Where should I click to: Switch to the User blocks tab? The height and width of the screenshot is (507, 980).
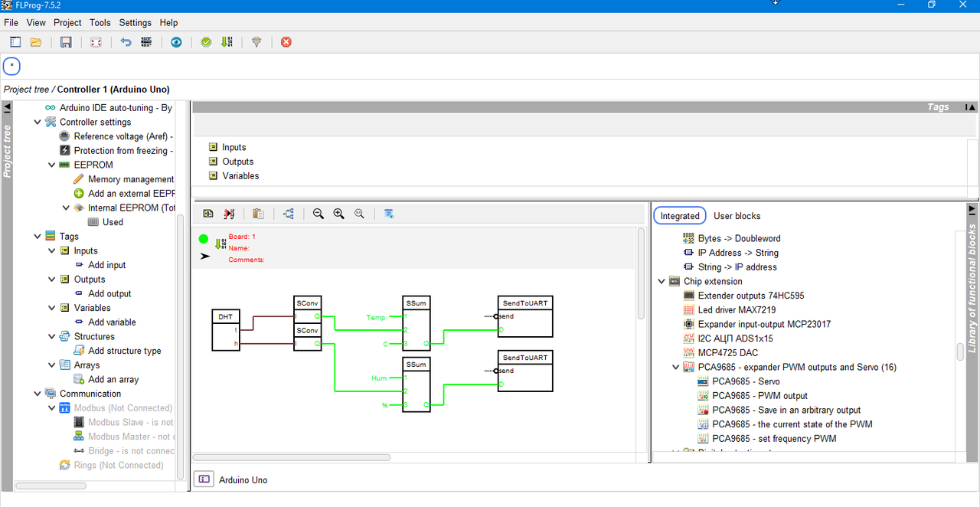[737, 216]
